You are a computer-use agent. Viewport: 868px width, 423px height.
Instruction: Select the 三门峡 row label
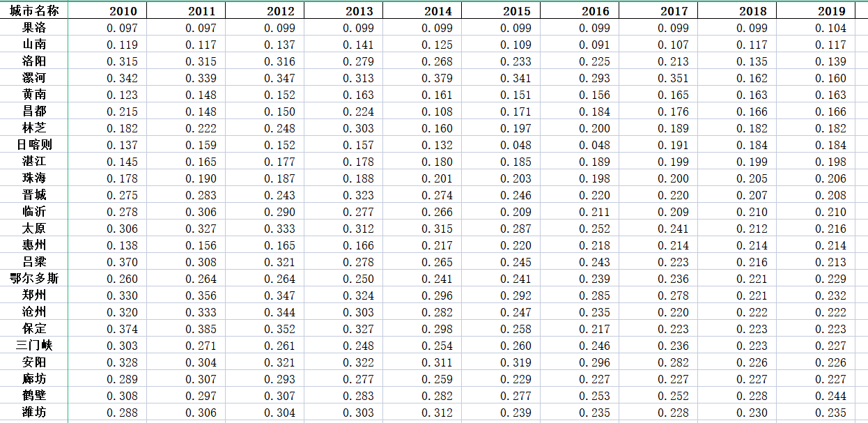(x=34, y=346)
